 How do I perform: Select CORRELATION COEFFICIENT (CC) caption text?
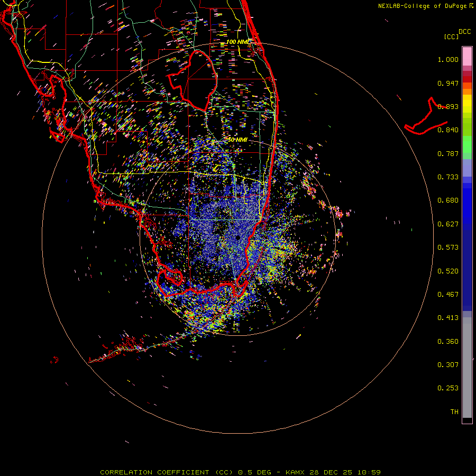pyautogui.click(x=167, y=472)
